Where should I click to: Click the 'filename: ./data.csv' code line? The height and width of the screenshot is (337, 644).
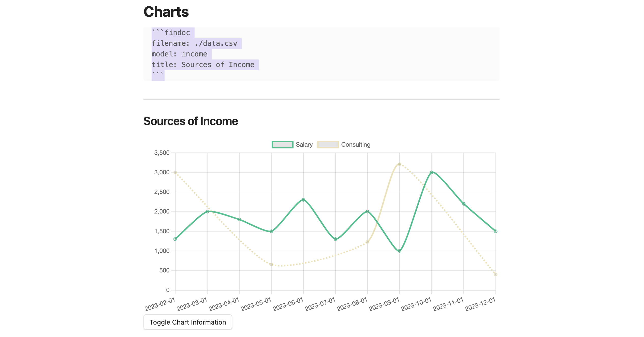tap(194, 43)
